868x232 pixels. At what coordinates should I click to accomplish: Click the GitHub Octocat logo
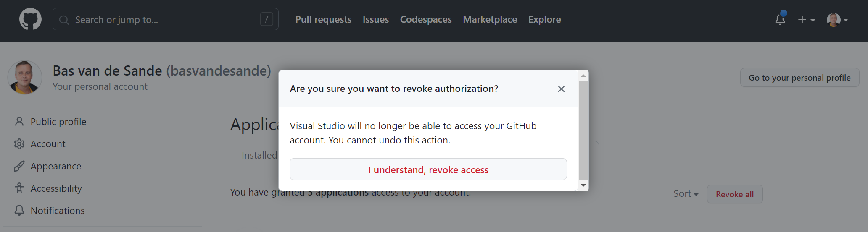[30, 19]
